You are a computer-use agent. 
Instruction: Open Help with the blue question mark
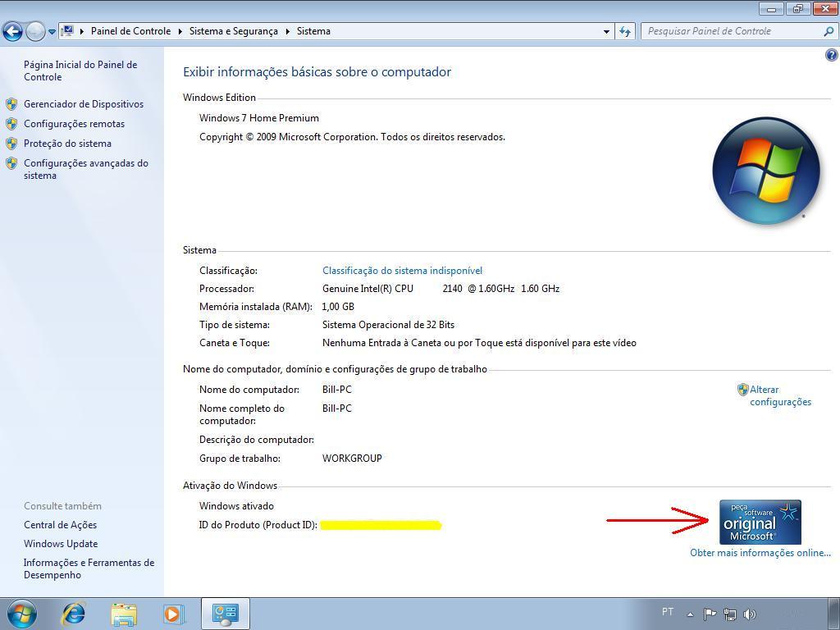point(832,55)
